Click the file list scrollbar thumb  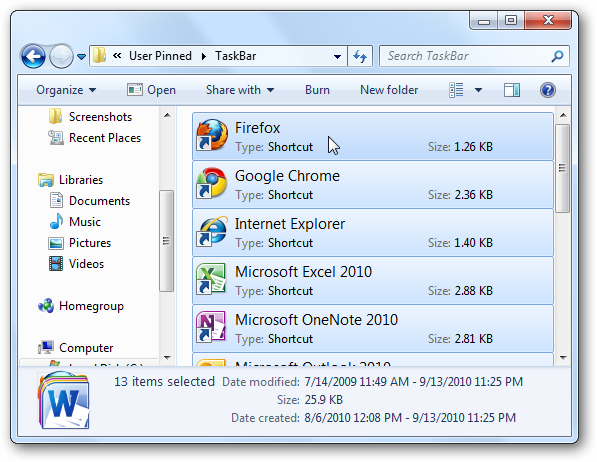562,168
